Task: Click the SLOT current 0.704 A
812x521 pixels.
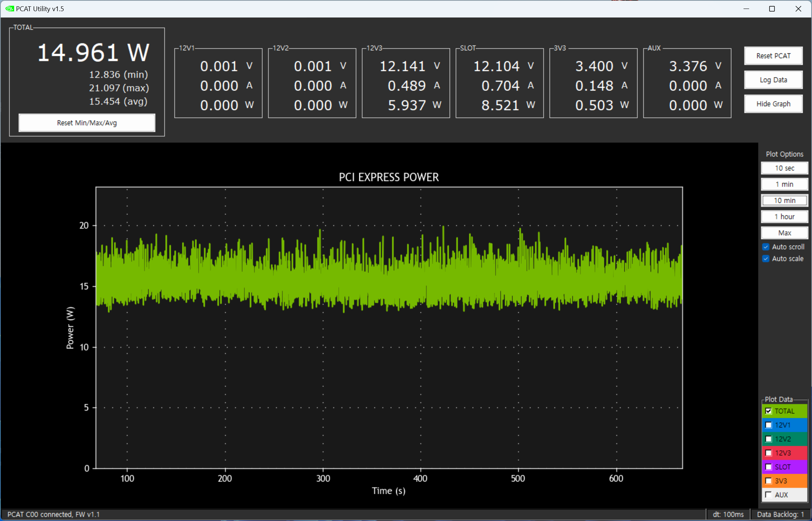Action: (508, 86)
